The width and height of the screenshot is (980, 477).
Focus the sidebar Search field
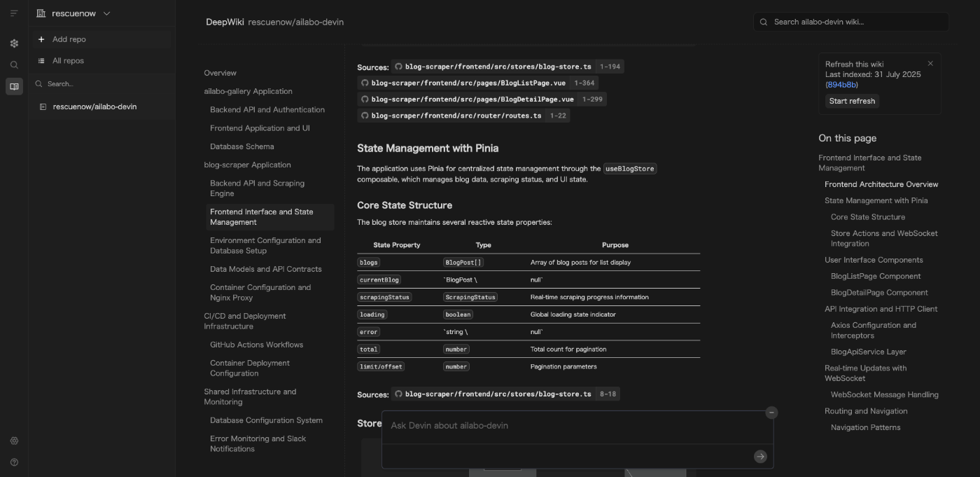pyautogui.click(x=101, y=84)
